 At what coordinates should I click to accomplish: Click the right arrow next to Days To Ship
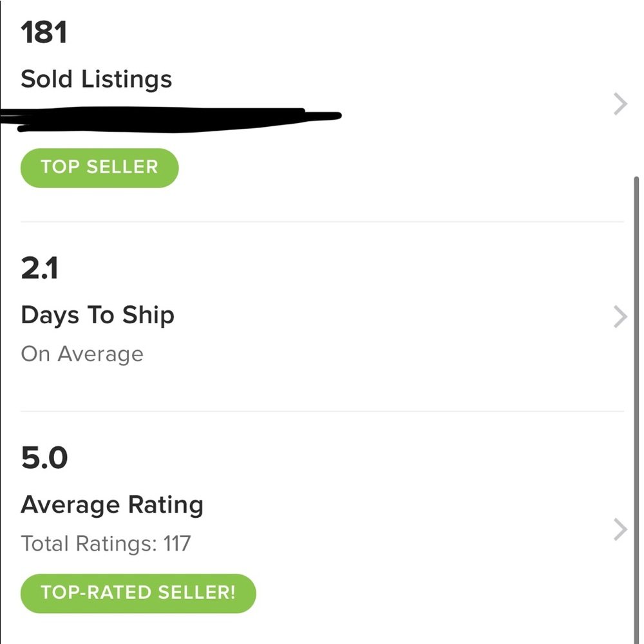(619, 317)
